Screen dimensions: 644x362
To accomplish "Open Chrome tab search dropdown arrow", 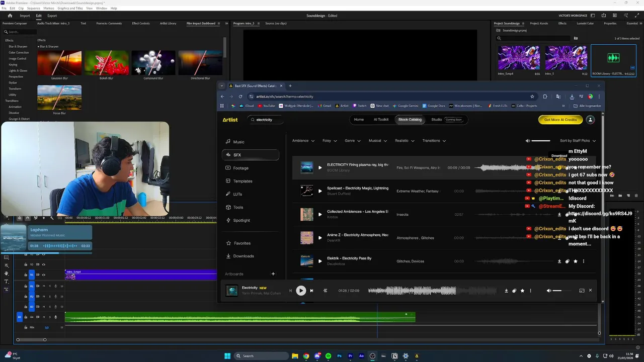I will (222, 86).
